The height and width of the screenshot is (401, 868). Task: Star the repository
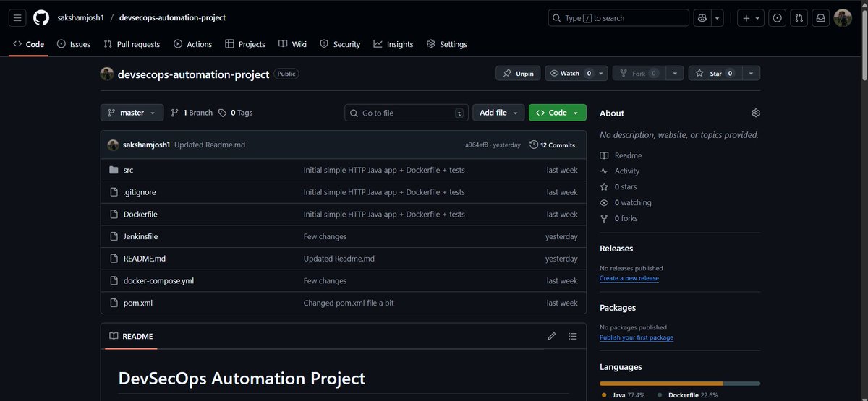click(x=714, y=74)
